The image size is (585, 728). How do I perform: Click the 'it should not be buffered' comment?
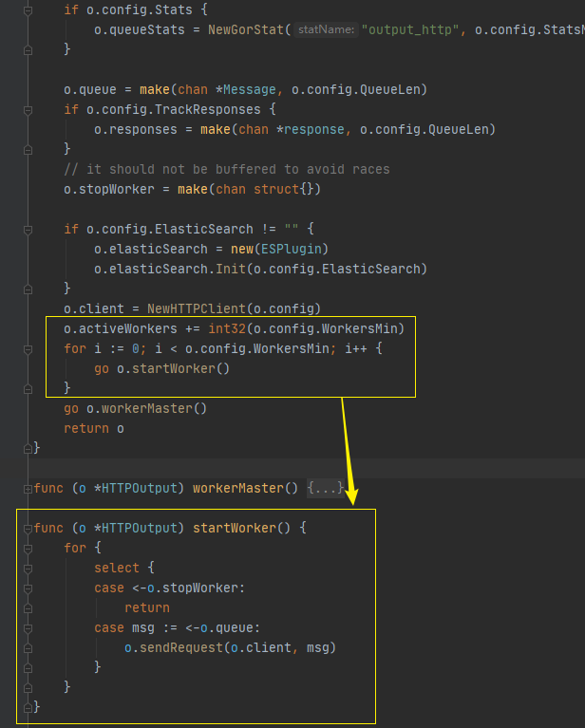(227, 170)
